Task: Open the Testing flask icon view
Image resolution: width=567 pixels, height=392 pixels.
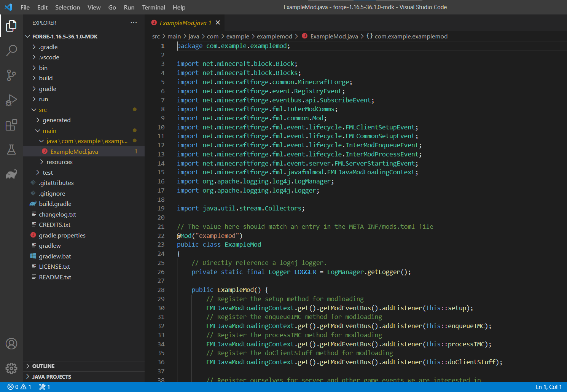Action: [11, 150]
